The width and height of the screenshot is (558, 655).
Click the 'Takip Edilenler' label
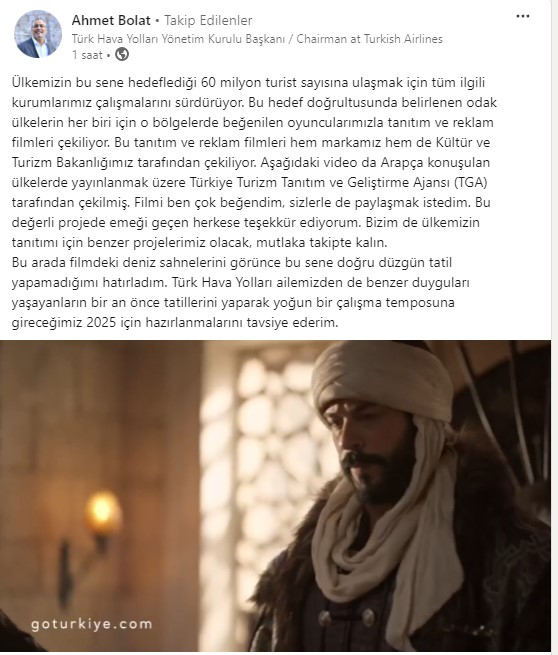point(208,20)
